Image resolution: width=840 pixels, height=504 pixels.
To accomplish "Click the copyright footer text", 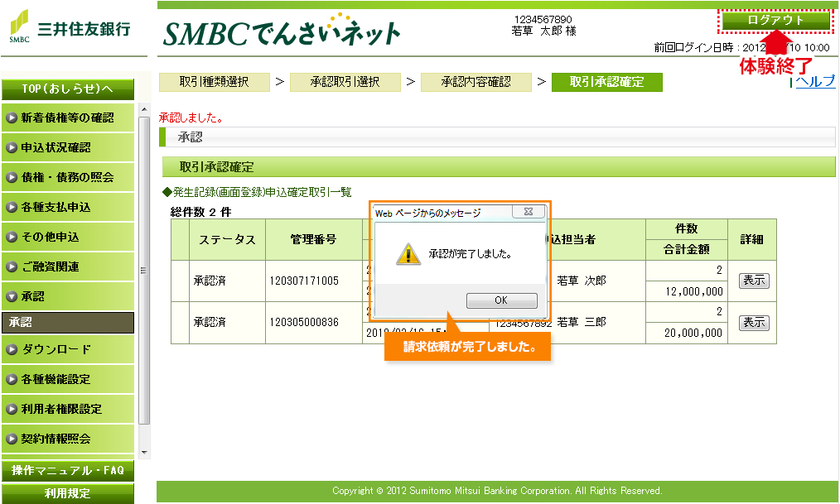I will tap(497, 491).
